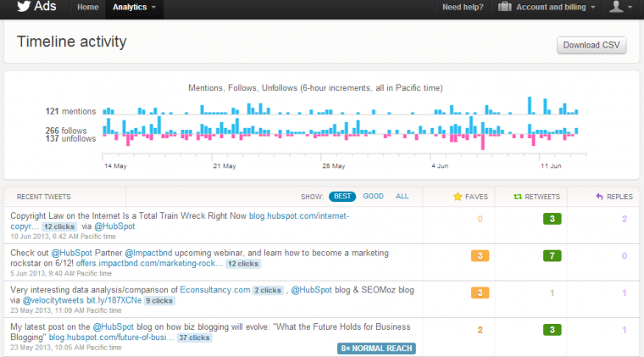Image resolution: width=644 pixels, height=357 pixels.
Task: Open @HubSpot link in Copyright Law tweet
Action: tap(114, 226)
